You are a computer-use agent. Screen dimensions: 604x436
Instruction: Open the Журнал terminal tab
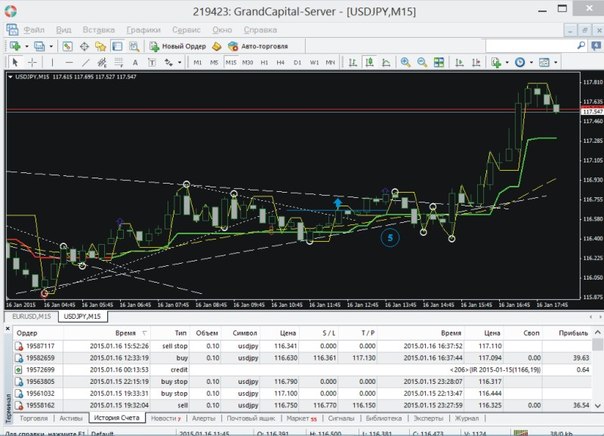tap(467, 418)
